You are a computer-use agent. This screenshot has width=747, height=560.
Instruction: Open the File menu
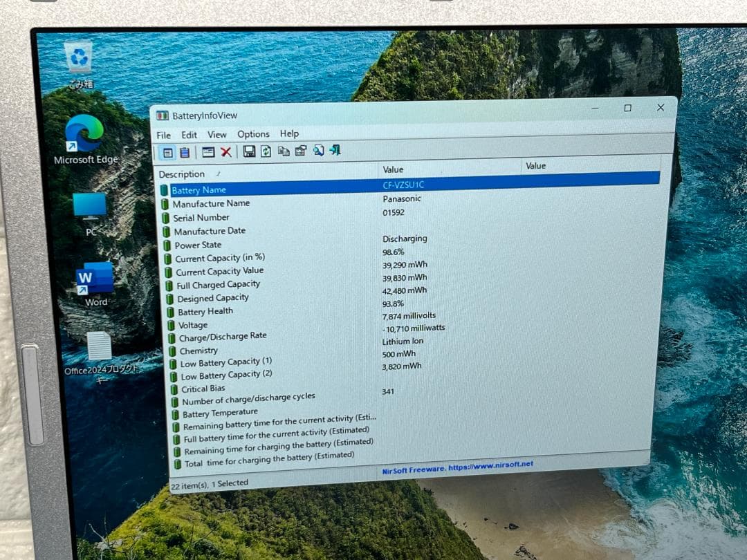coord(163,136)
